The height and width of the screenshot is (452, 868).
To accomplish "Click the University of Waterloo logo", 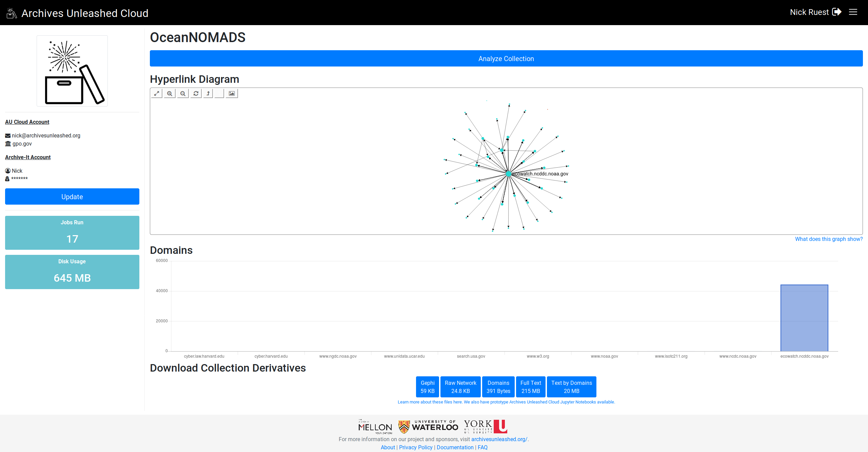I will coord(428,427).
